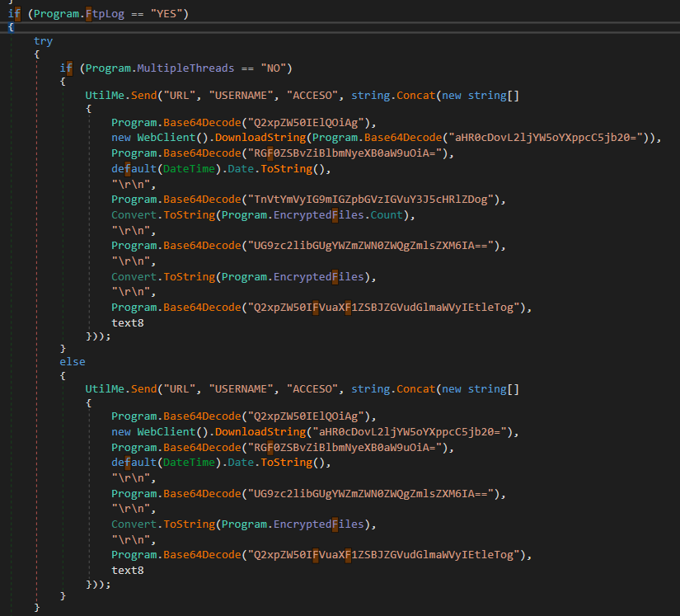The height and width of the screenshot is (616, 680).
Task: Click the FtpLog property name
Action: (x=105, y=14)
